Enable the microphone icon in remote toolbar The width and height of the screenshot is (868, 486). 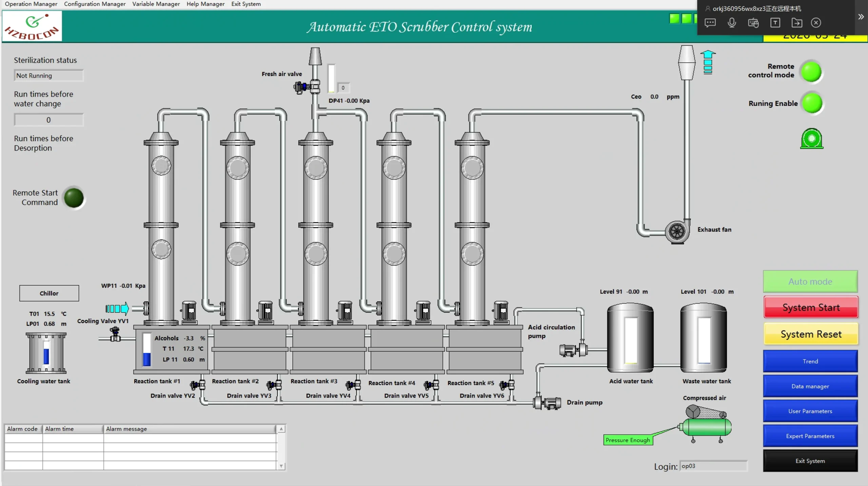tap(731, 23)
